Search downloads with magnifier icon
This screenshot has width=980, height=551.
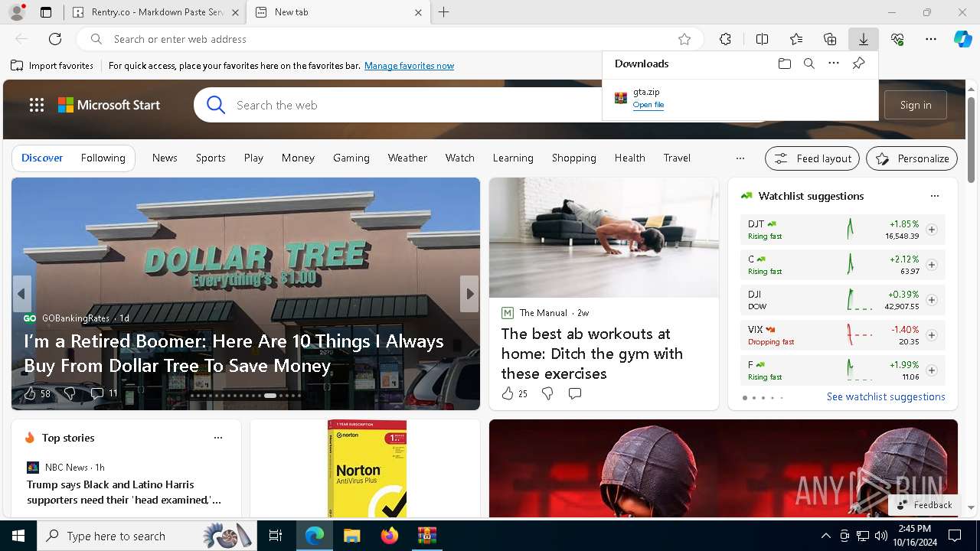pos(809,64)
